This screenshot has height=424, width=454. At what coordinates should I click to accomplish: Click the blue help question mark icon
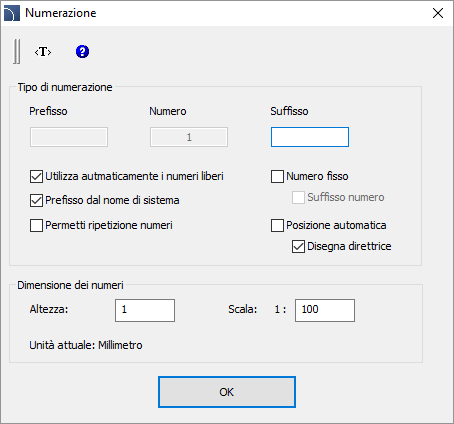(x=82, y=52)
